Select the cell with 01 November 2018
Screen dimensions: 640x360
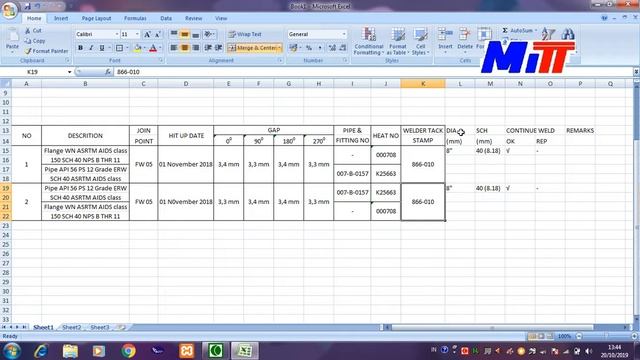click(x=186, y=164)
